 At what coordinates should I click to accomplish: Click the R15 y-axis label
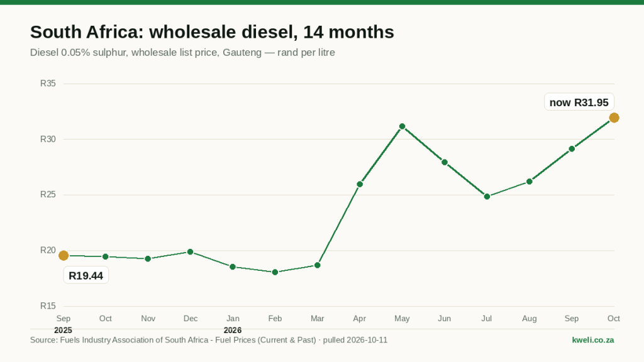click(48, 306)
